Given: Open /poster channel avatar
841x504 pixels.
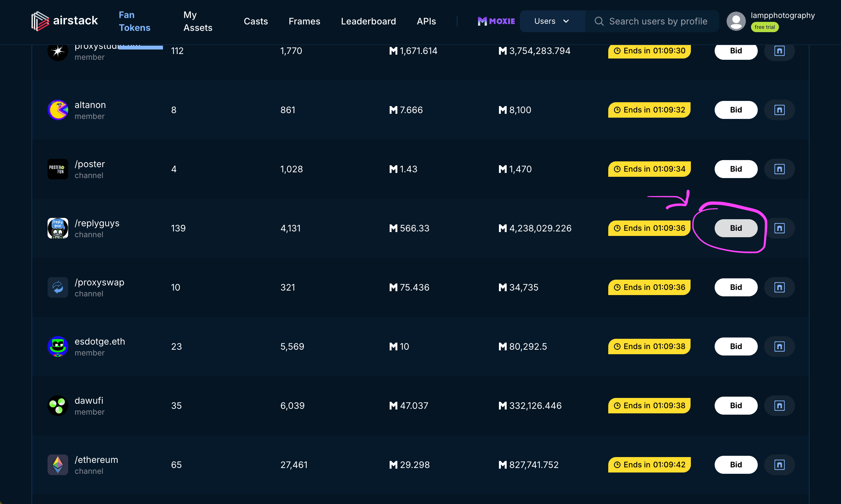Looking at the screenshot, I should pyautogui.click(x=58, y=169).
